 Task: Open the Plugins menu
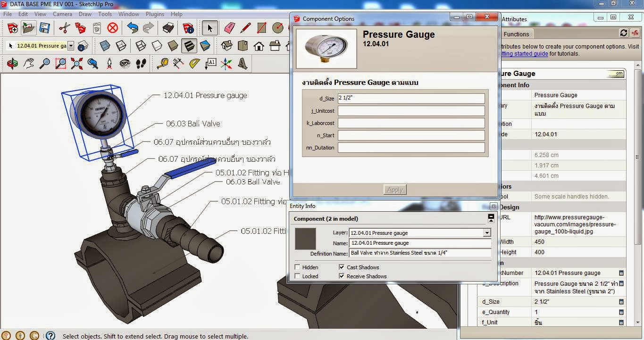155,14
